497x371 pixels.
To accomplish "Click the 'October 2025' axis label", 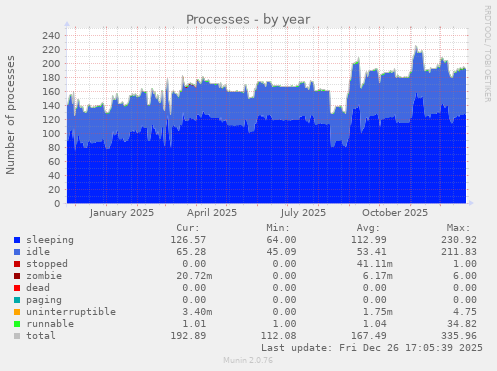I will coord(395,213).
